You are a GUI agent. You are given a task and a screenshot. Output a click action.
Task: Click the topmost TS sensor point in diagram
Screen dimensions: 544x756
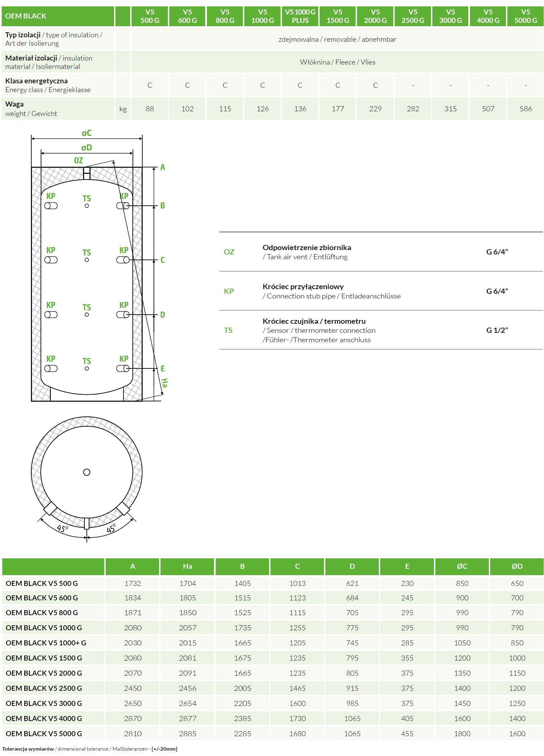[x=87, y=206]
